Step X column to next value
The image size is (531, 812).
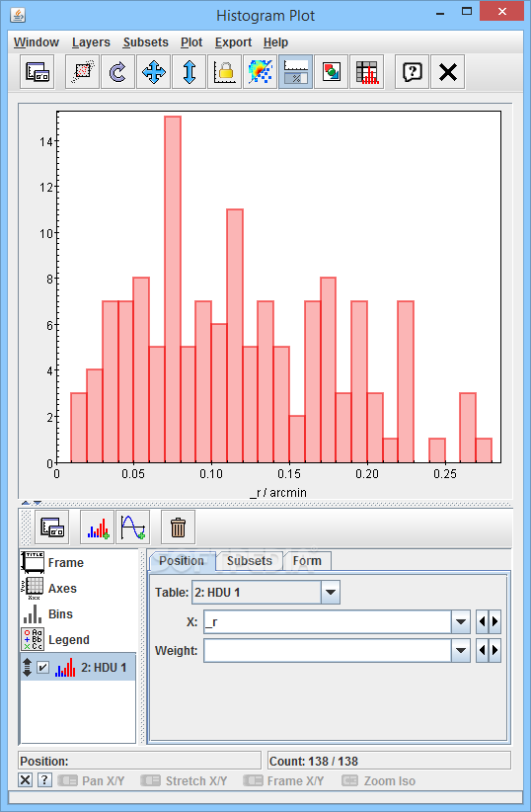click(x=494, y=622)
